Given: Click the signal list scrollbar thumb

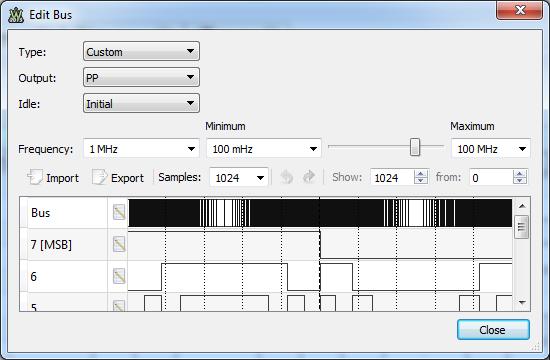Looking at the screenshot, I should coord(521,227).
